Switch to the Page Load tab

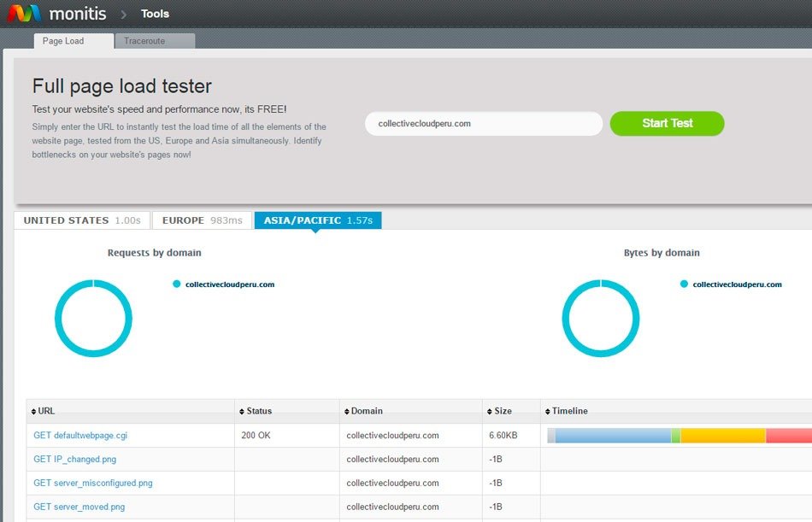[x=74, y=41]
